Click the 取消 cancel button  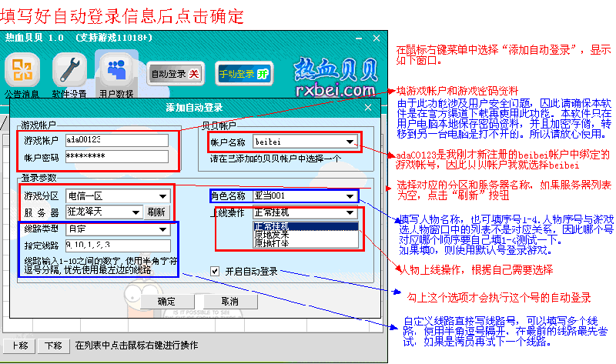pyautogui.click(x=229, y=301)
